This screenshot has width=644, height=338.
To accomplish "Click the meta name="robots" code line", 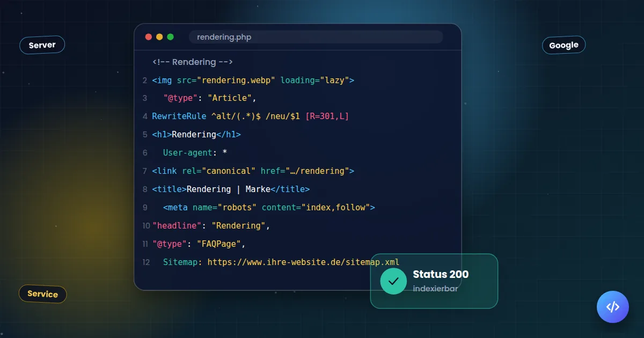I will tap(269, 207).
